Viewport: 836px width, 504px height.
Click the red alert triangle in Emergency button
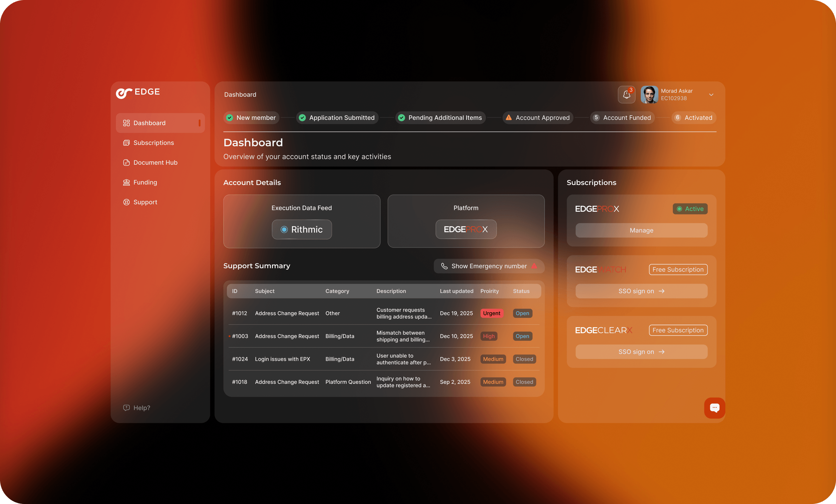pyautogui.click(x=534, y=266)
